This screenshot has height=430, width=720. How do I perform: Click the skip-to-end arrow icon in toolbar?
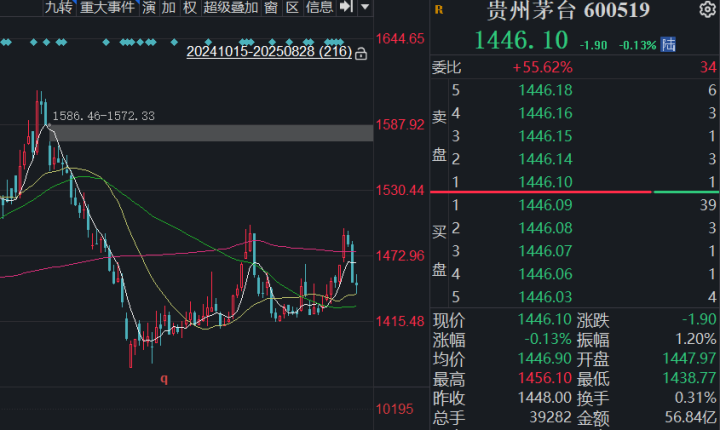click(346, 6)
